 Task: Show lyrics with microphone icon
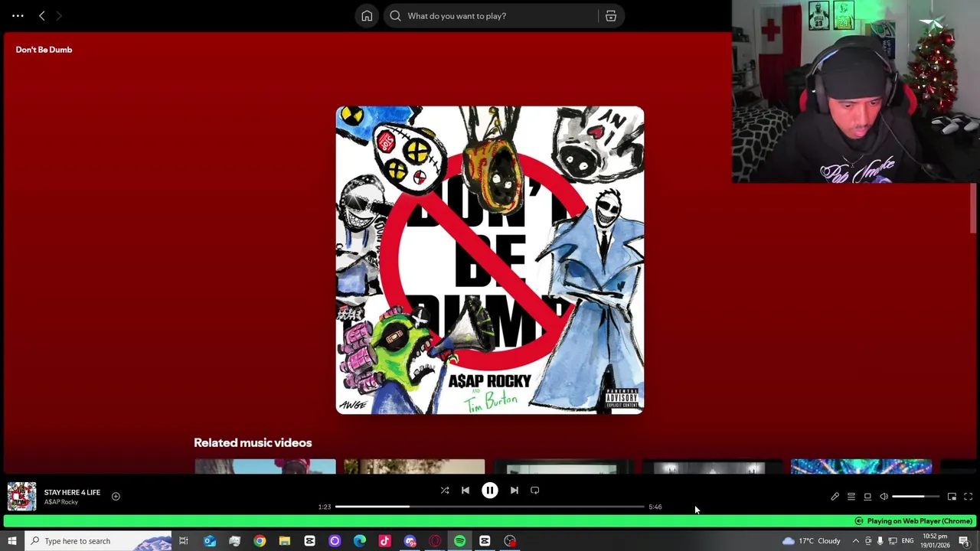(835, 497)
